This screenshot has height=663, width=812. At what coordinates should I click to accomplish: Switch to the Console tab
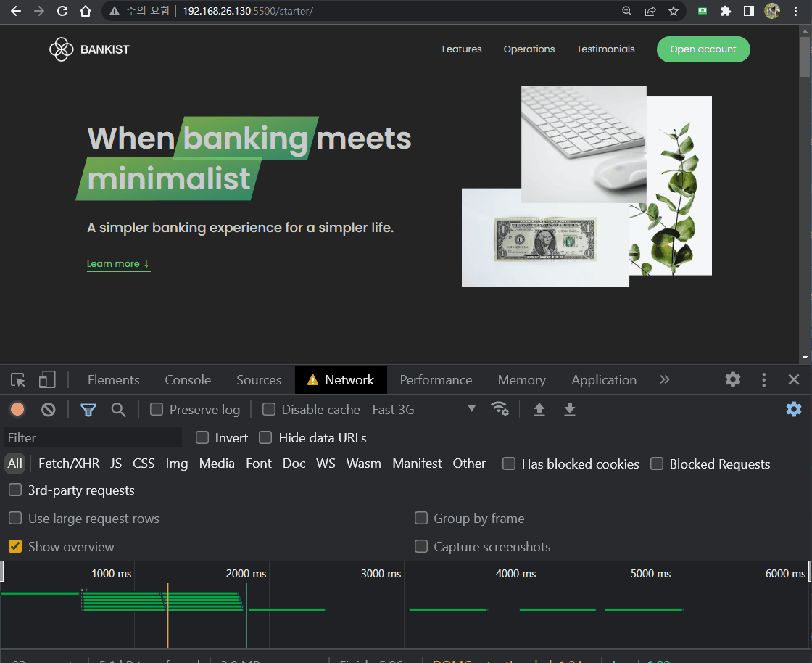188,380
